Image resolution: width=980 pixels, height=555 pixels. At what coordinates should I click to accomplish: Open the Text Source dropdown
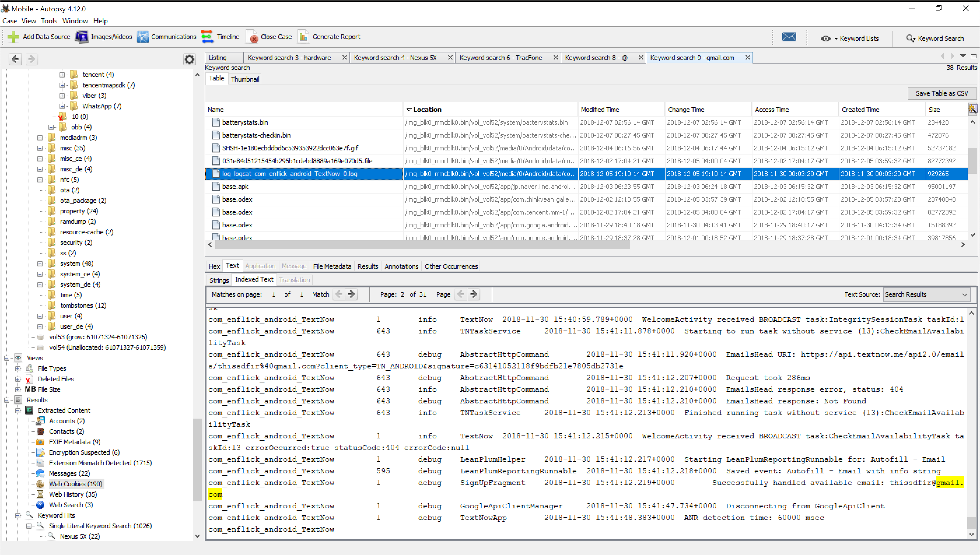[926, 294]
